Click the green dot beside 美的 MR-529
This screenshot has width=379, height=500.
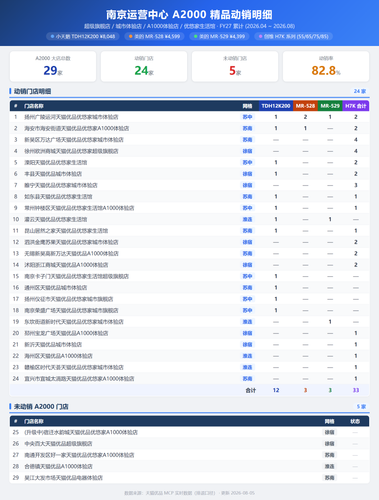pyautogui.click(x=196, y=36)
